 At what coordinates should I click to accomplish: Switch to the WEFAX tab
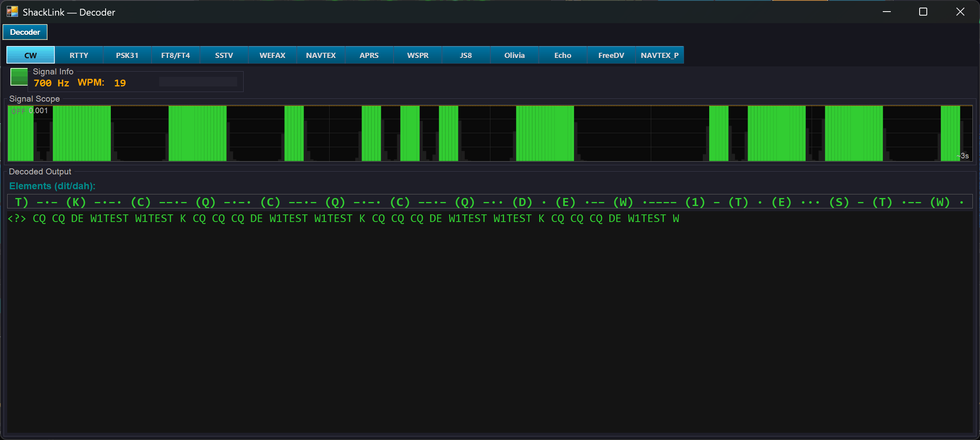tap(272, 55)
